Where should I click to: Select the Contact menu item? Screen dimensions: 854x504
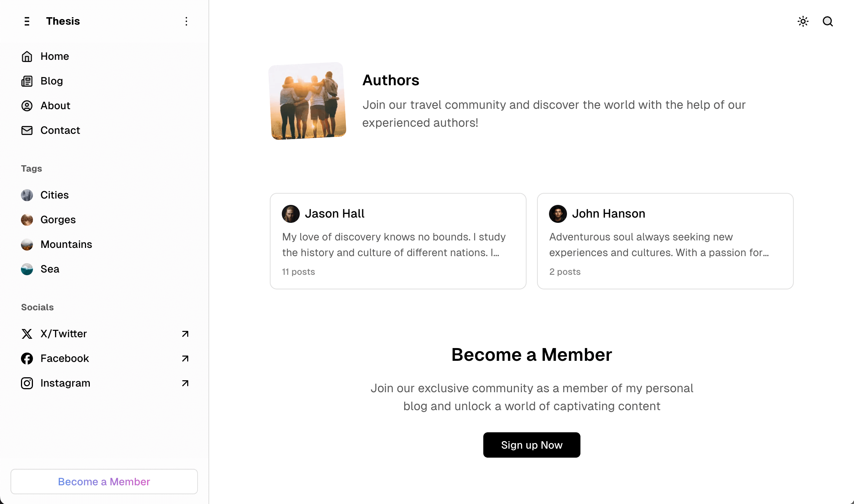(x=60, y=130)
